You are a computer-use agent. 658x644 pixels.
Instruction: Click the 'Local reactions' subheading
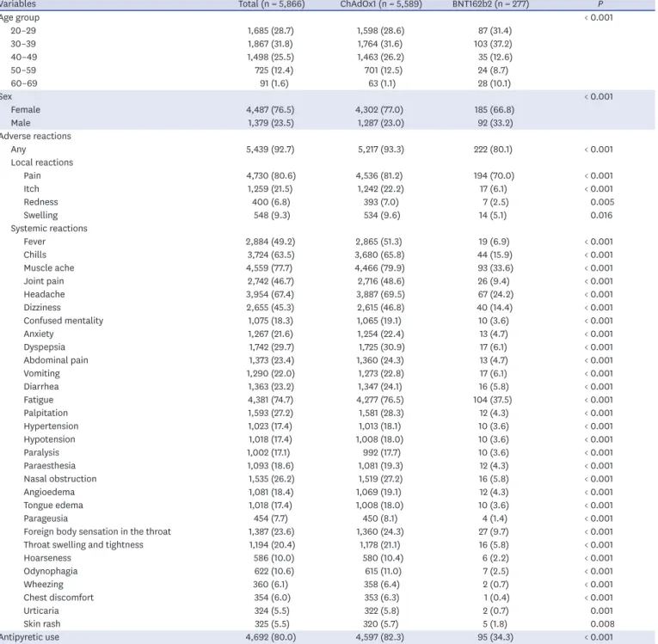pos(42,163)
